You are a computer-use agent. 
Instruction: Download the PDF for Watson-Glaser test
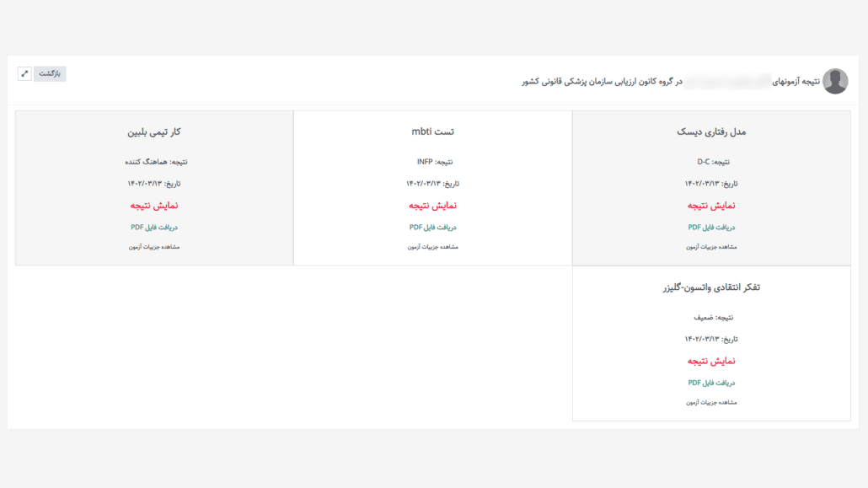[711, 383]
